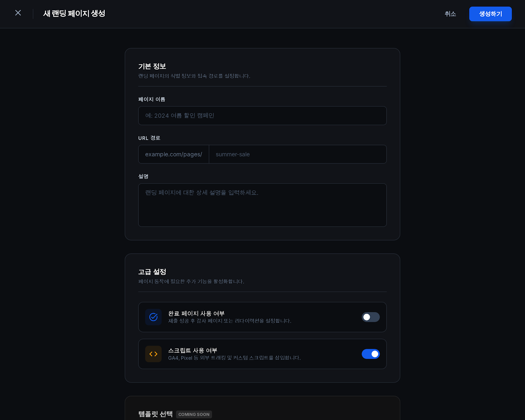This screenshot has width=525, height=420.
Task: Click the URL 경로 field label
Action: [x=149, y=138]
